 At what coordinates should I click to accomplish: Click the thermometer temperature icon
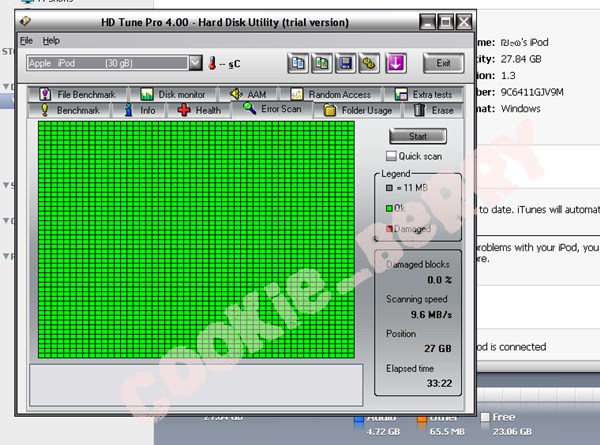[213, 63]
